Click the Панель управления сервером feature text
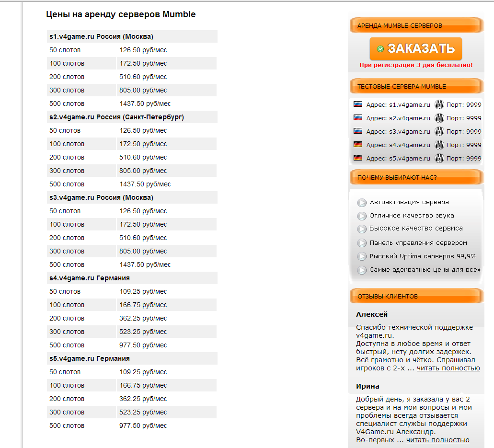494x448 pixels. pyautogui.click(x=418, y=243)
